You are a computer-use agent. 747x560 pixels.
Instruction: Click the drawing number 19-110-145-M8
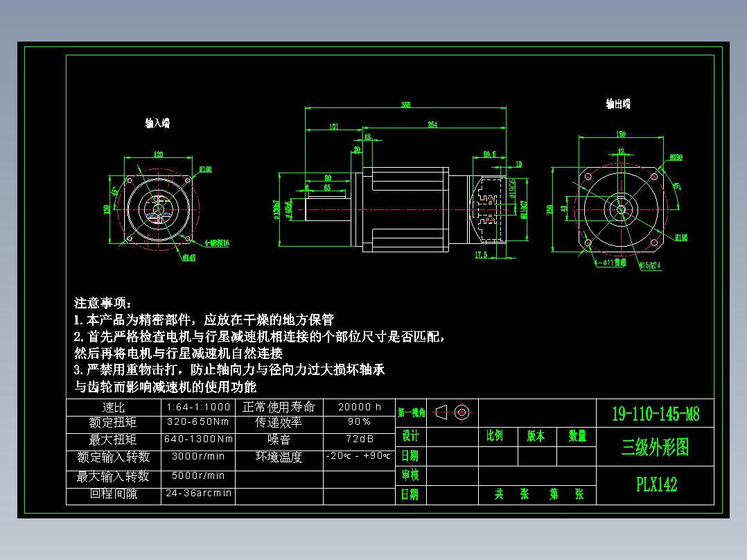[656, 412]
